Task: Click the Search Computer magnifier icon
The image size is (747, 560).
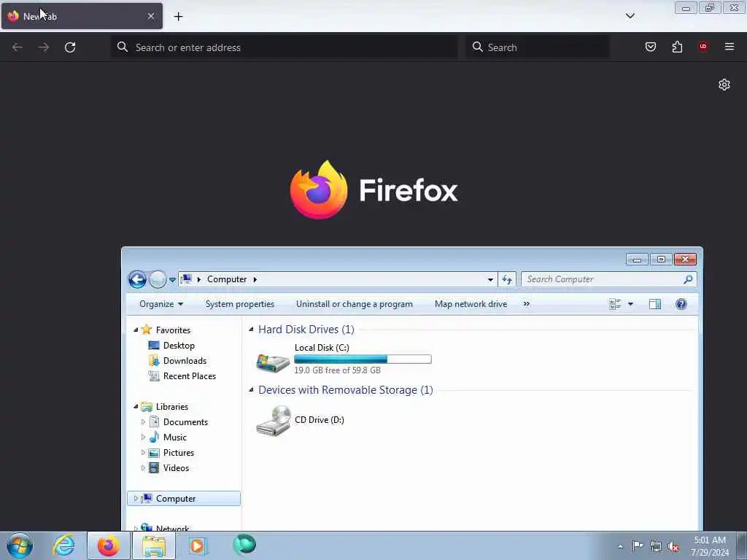Action: pos(688,279)
